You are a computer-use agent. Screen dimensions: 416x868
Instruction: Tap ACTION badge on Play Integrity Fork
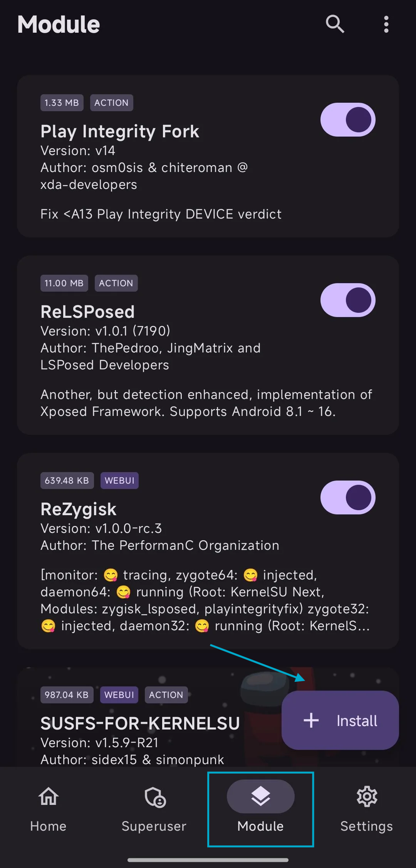point(112,103)
